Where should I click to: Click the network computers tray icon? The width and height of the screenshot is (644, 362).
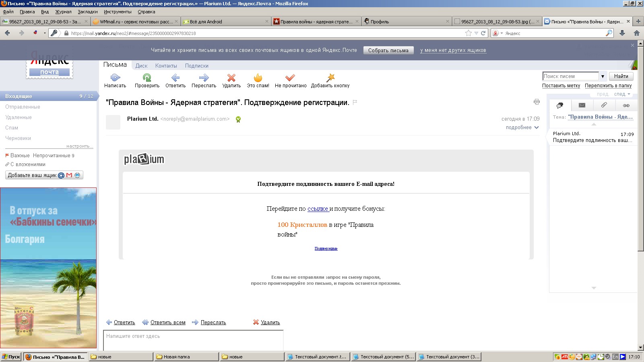(x=594, y=357)
